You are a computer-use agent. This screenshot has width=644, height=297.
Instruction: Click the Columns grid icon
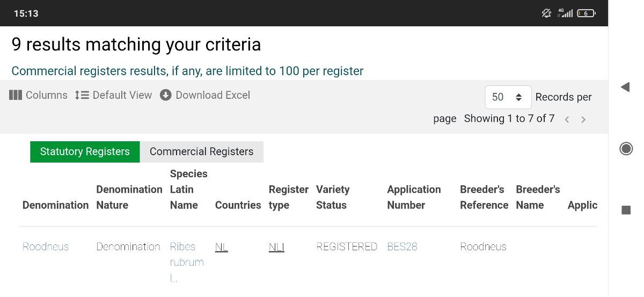16,95
